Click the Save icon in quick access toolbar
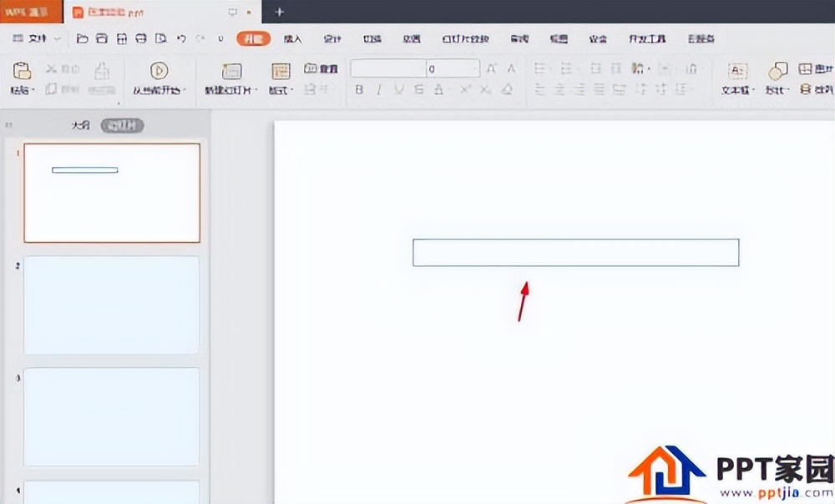835x504 pixels. pyautogui.click(x=102, y=38)
